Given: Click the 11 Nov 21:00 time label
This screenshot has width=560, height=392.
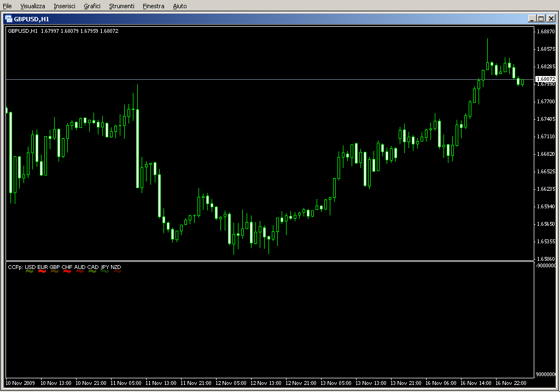Looking at the screenshot, I should pyautogui.click(x=196, y=383).
